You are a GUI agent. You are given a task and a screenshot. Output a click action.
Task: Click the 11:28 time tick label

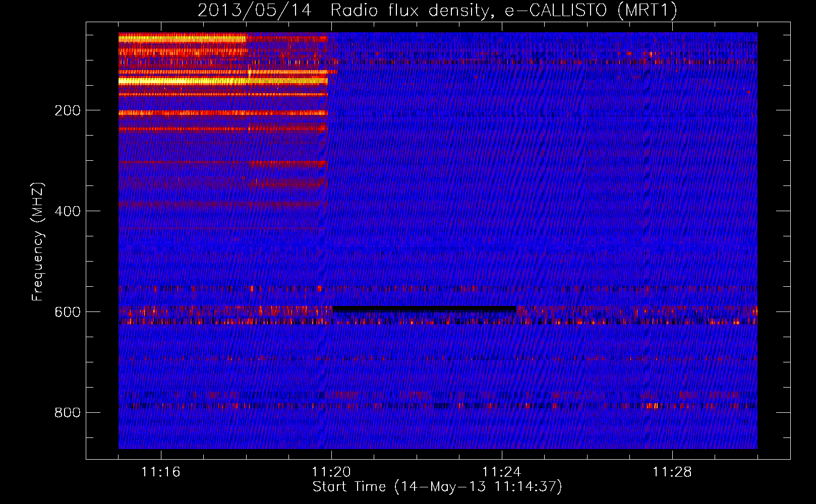tap(672, 472)
